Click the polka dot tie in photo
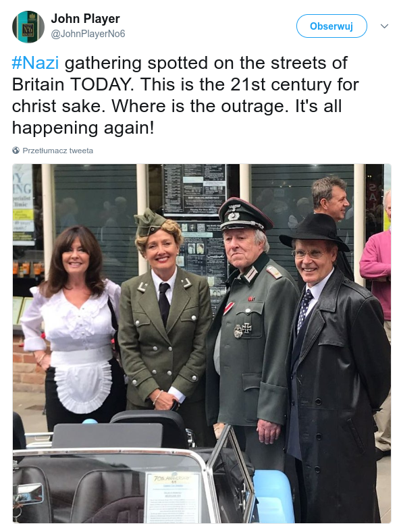Screen dimensions: 399x532 point(304,309)
